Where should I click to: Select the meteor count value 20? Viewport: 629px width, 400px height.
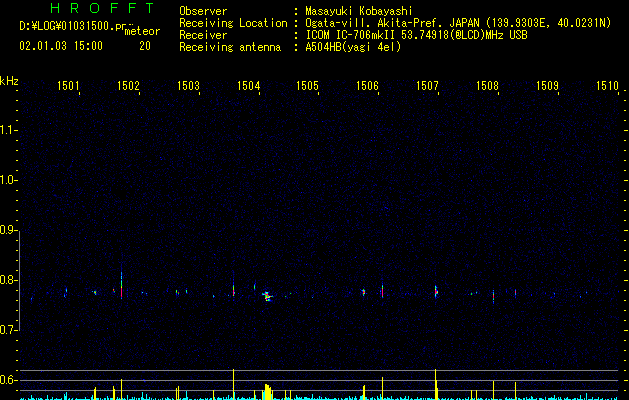145,46
